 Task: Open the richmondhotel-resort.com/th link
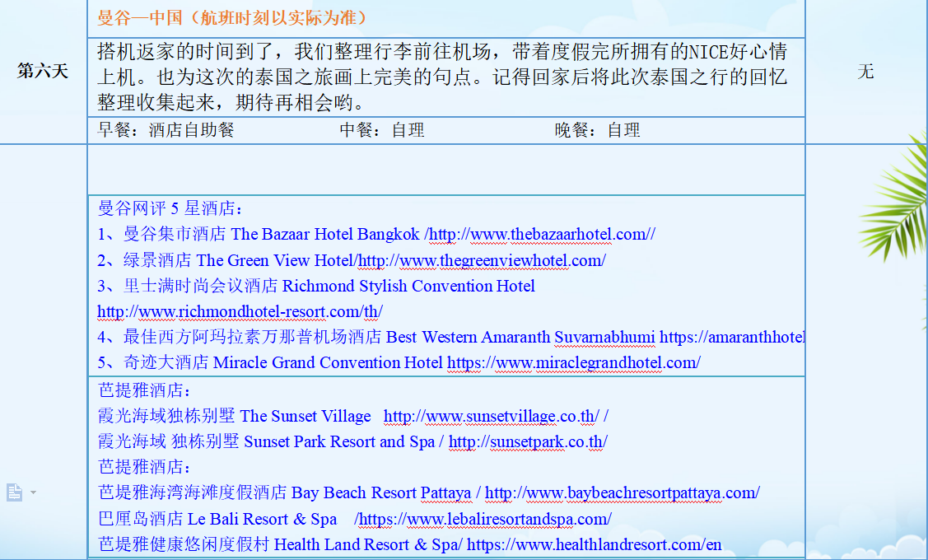(240, 311)
